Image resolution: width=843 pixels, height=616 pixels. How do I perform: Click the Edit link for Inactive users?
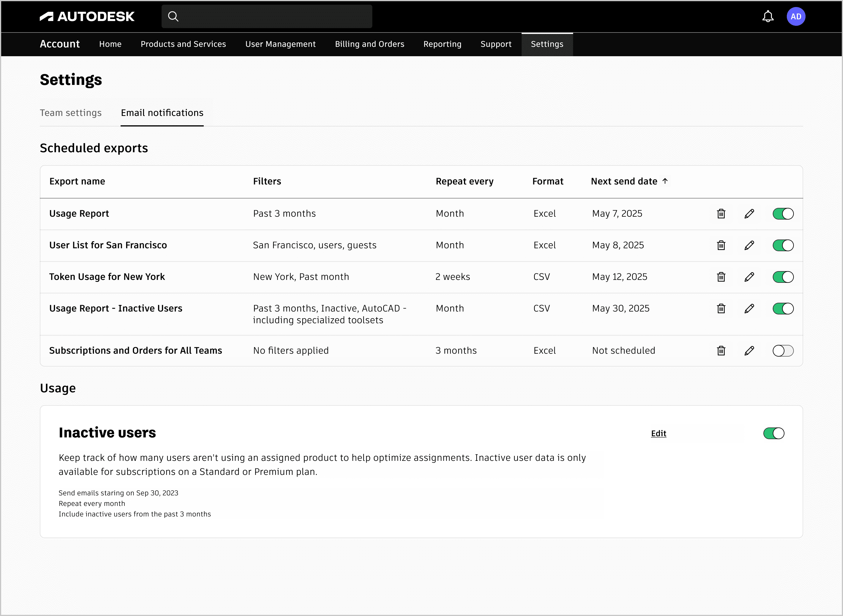pyautogui.click(x=658, y=433)
